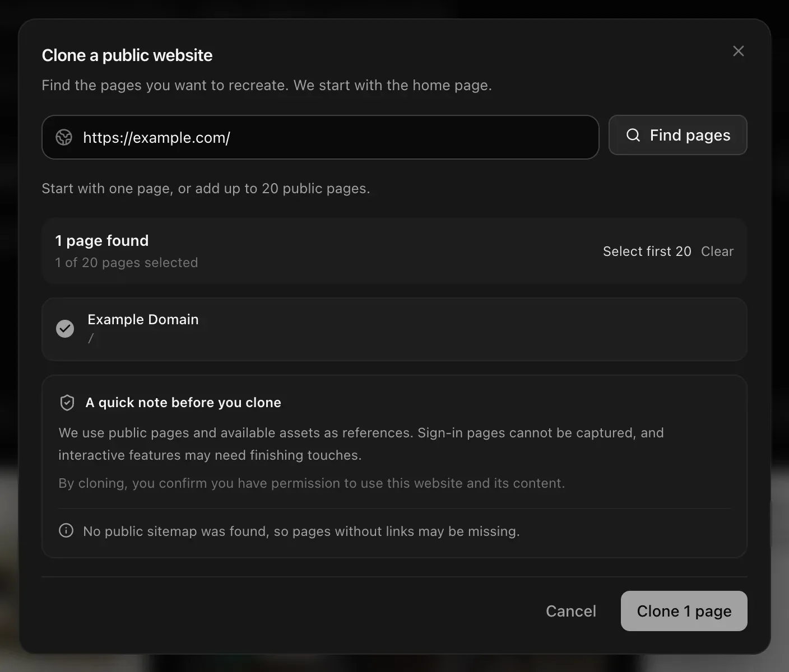Select the Example Domain page title
The width and height of the screenshot is (789, 672).
pyautogui.click(x=143, y=319)
